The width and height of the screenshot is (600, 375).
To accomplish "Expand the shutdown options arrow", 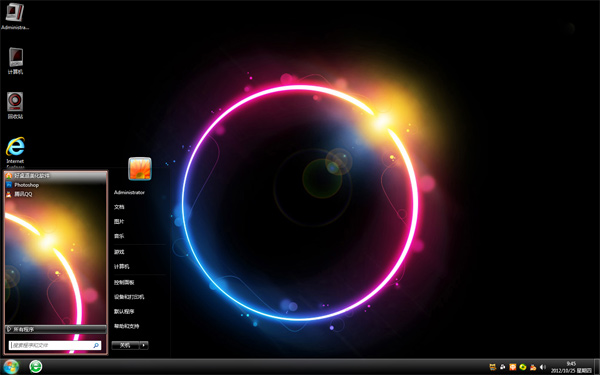I will pyautogui.click(x=144, y=345).
